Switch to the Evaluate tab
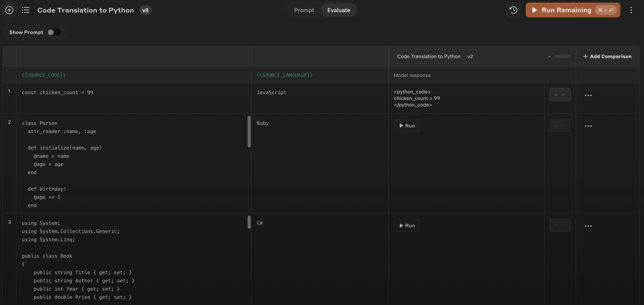 point(338,10)
